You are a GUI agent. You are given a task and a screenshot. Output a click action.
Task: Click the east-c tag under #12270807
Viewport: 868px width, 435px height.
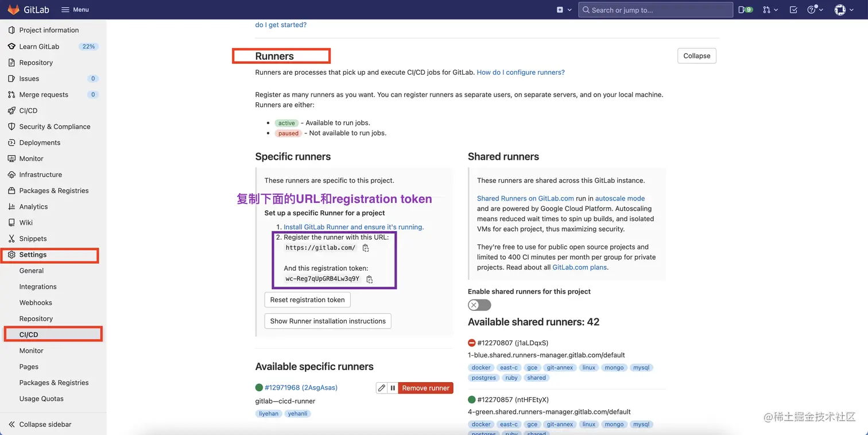(509, 368)
